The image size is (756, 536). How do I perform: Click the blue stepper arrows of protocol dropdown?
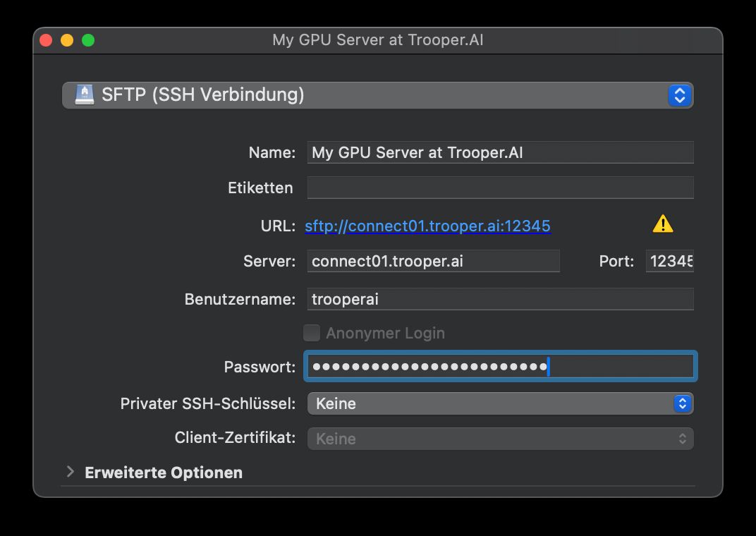[x=680, y=95]
